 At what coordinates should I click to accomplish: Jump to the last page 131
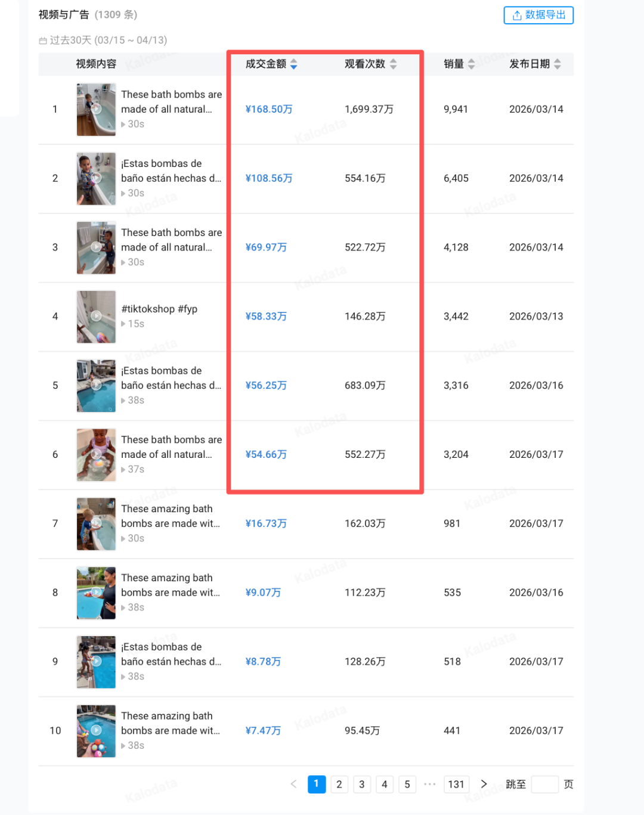click(456, 784)
